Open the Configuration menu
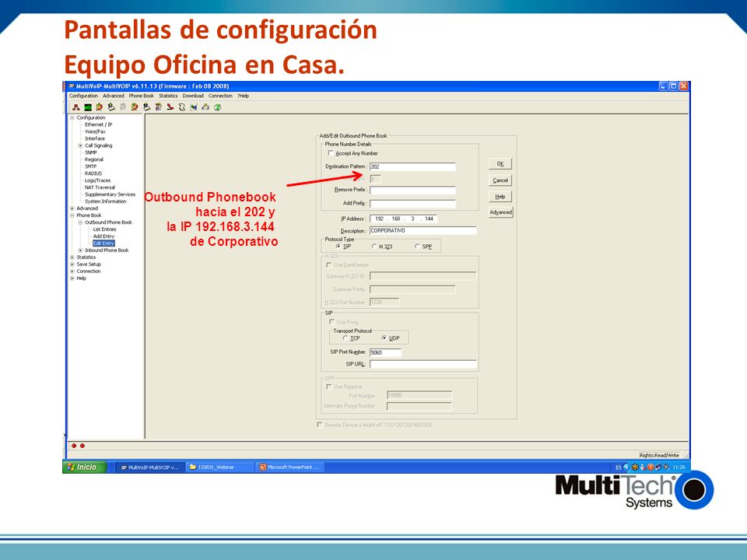This screenshot has height=560, width=747. pyautogui.click(x=83, y=96)
